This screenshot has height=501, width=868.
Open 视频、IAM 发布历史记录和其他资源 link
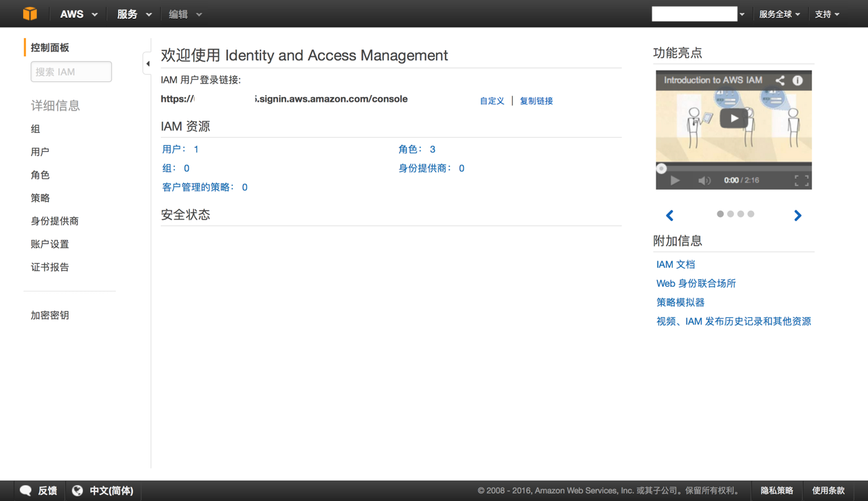(734, 321)
